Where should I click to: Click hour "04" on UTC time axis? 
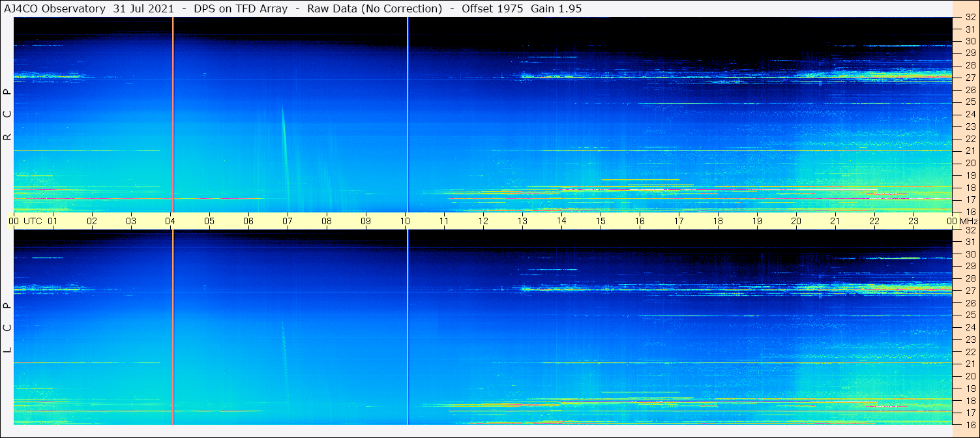click(x=170, y=221)
